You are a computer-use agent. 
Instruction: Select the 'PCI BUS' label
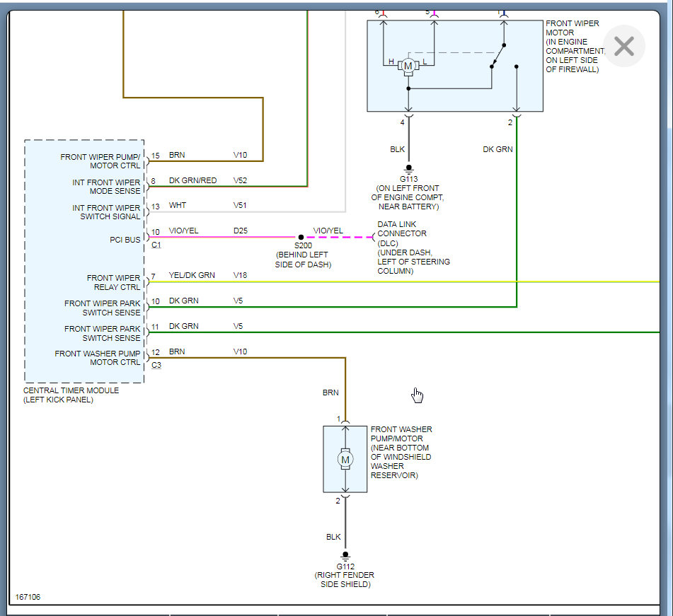[x=125, y=240]
